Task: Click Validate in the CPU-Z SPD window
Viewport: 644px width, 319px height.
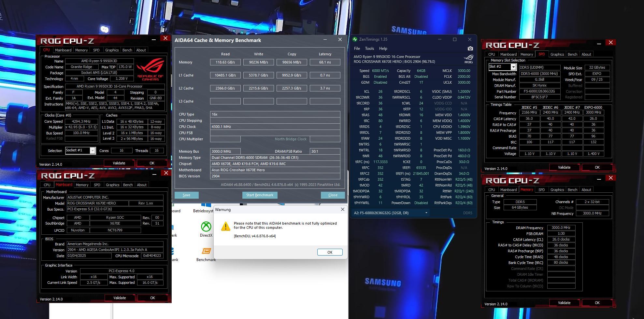Action: click(x=564, y=167)
